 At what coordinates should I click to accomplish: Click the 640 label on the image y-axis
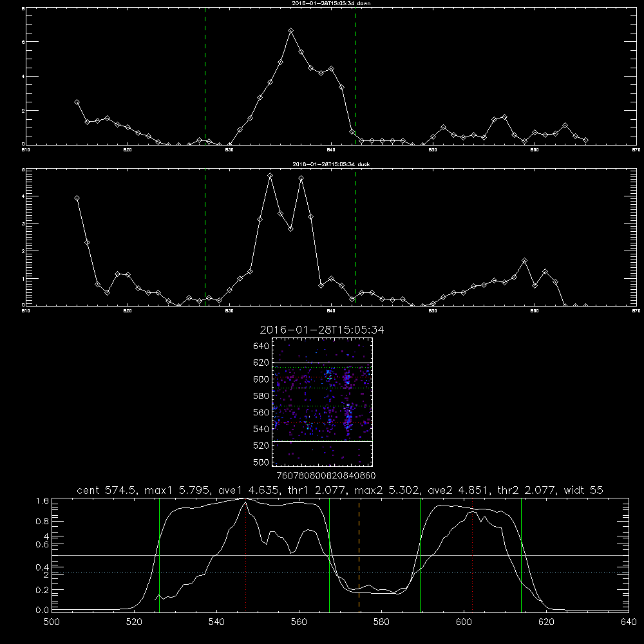tap(261, 346)
